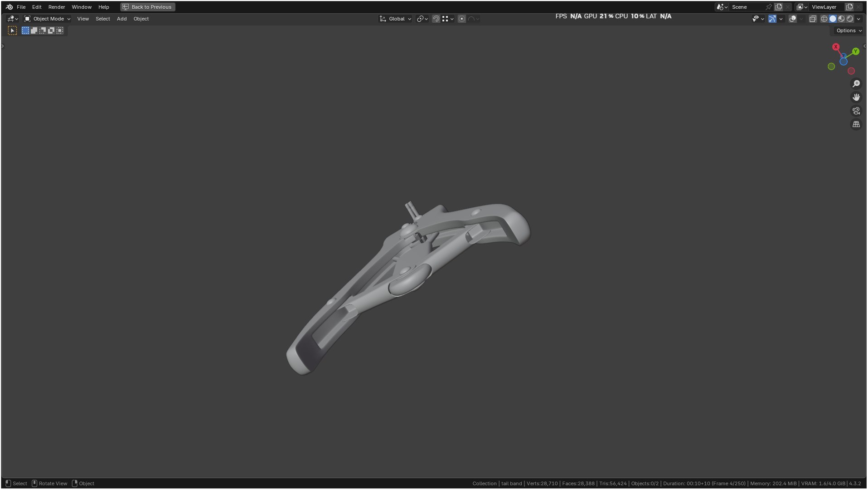The height and width of the screenshot is (490, 868).
Task: Toggle proportional editing
Action: (461, 19)
